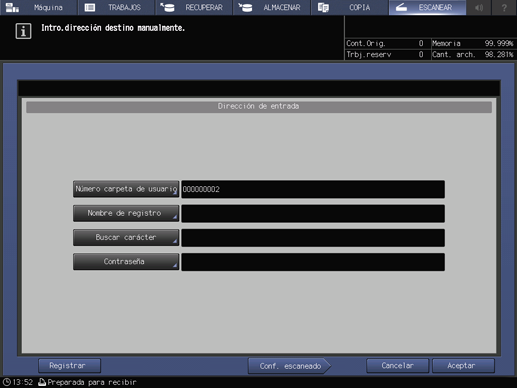The height and width of the screenshot is (388, 517).
Task: Select the ESCANEAR tab
Action: point(427,7)
